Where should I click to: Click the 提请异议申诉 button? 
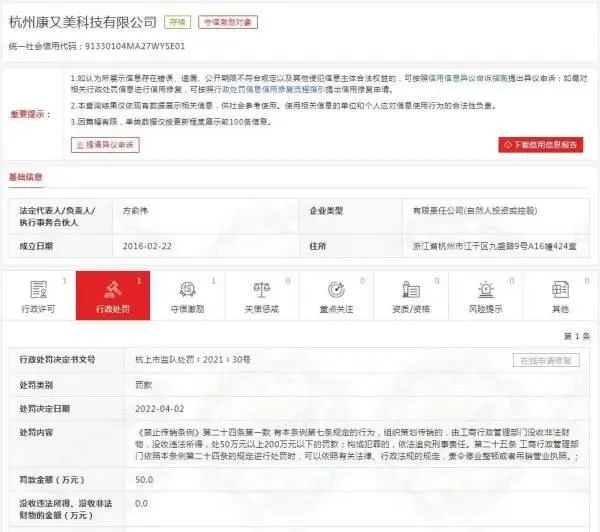tap(105, 144)
